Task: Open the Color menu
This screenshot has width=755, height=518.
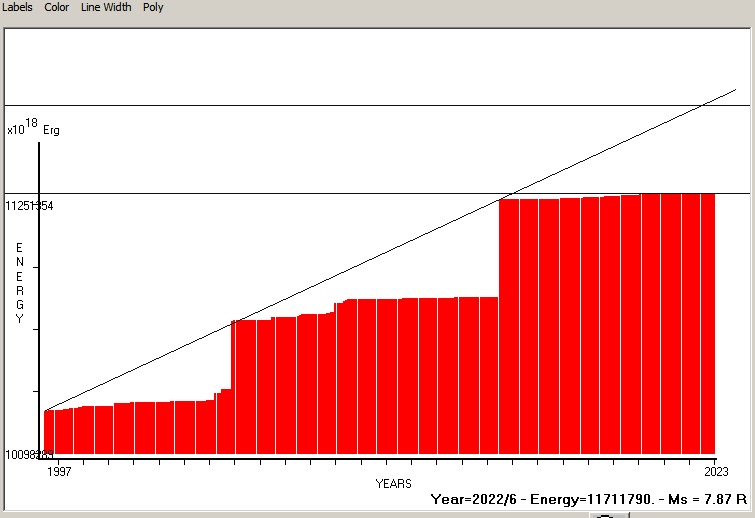Action: [x=57, y=7]
